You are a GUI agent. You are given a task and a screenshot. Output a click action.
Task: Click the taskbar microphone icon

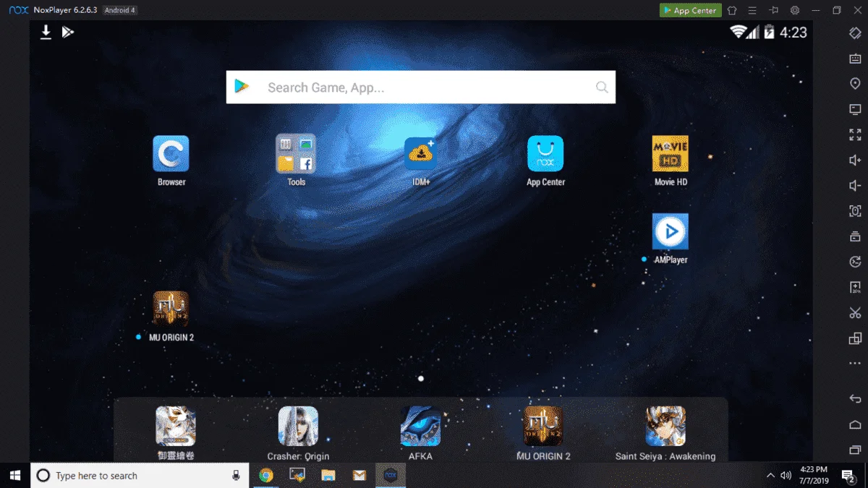point(236,475)
